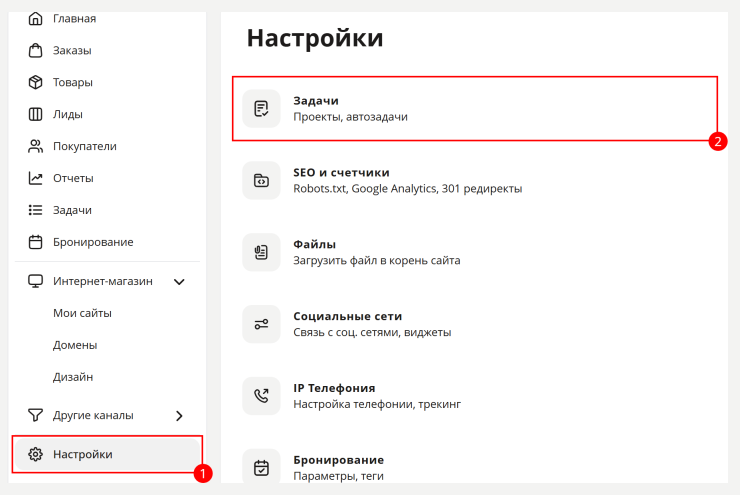
Task: Click the Интернет-магазин label
Action: [103, 281]
